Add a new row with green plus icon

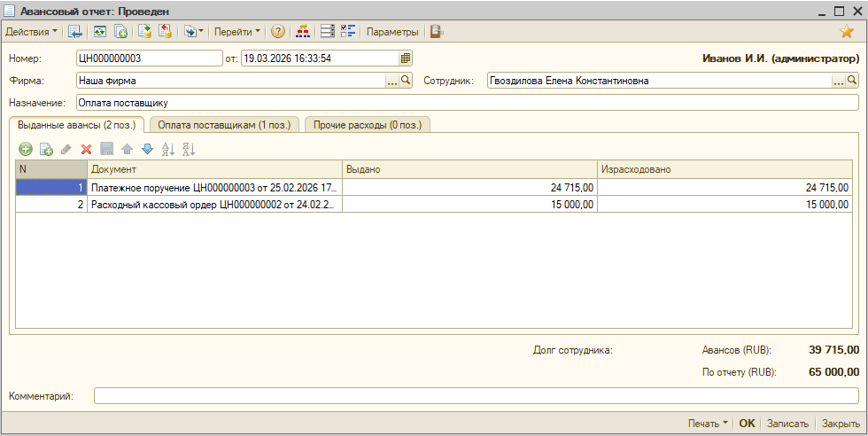[26, 150]
